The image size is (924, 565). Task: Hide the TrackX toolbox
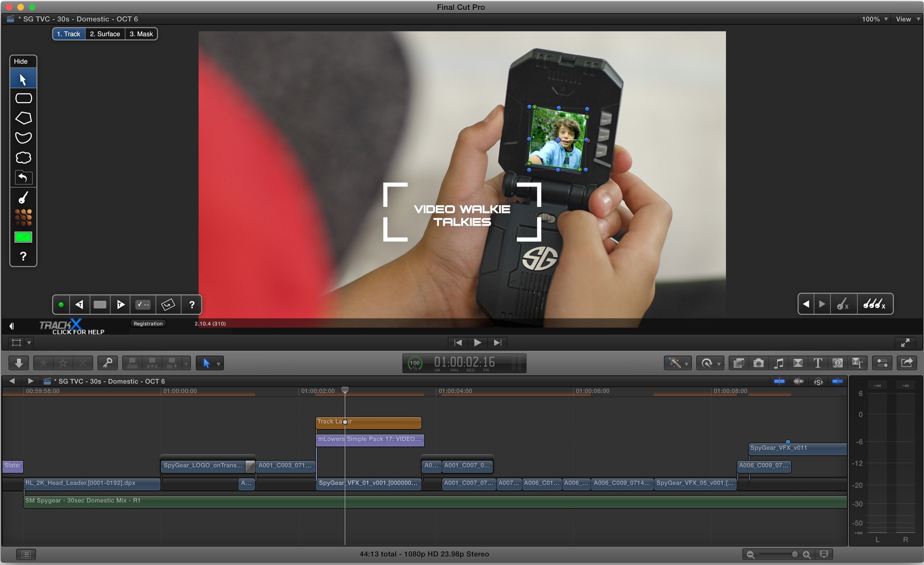click(x=21, y=61)
